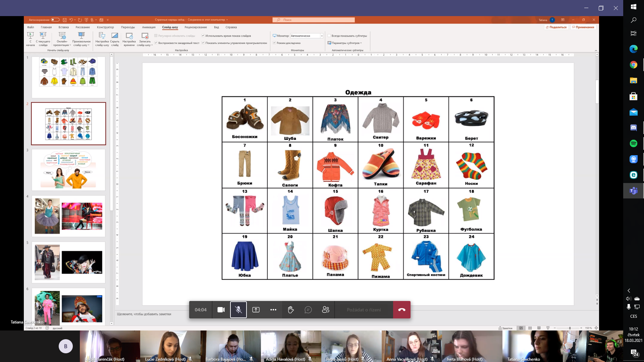Undo last action in PowerPoint
This screenshot has height=362, width=644.
pos(71,20)
